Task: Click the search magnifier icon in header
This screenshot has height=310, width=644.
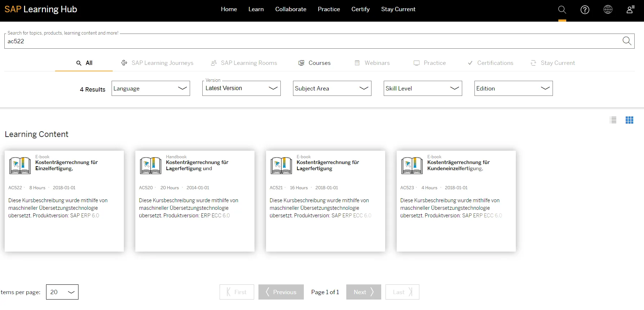Action: 562,10
